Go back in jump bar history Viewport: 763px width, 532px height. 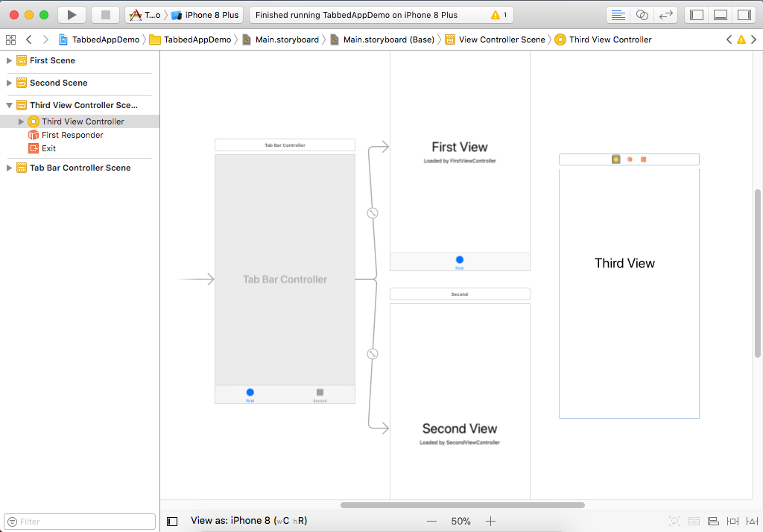[x=29, y=39]
